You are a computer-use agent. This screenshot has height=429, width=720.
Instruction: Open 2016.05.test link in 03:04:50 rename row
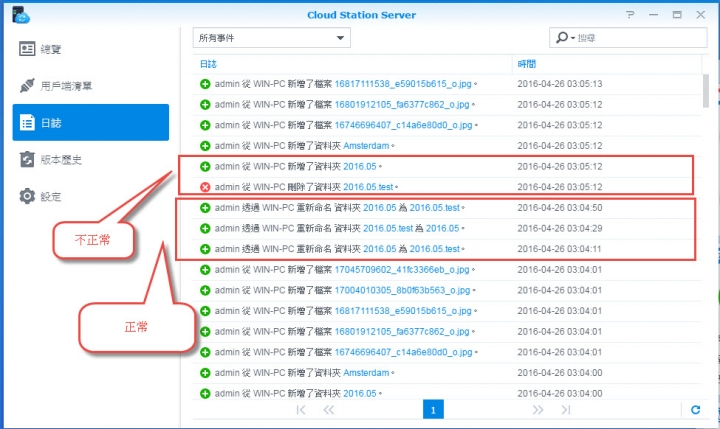[x=434, y=208]
